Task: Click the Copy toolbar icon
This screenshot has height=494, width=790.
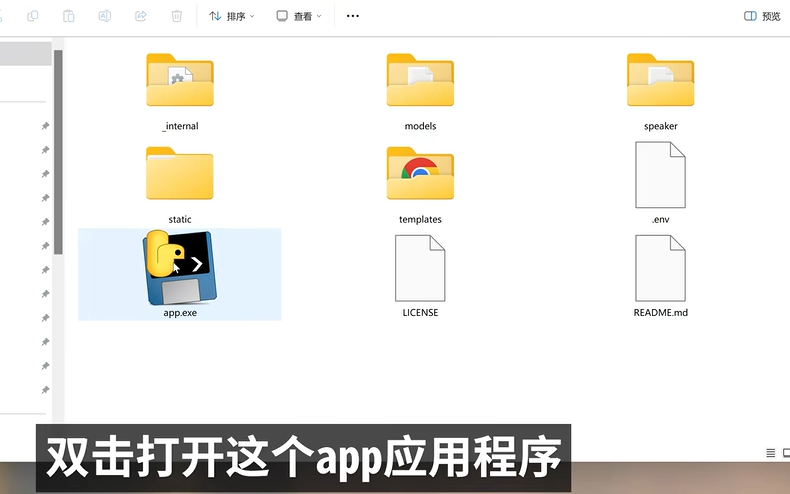Action: click(33, 16)
